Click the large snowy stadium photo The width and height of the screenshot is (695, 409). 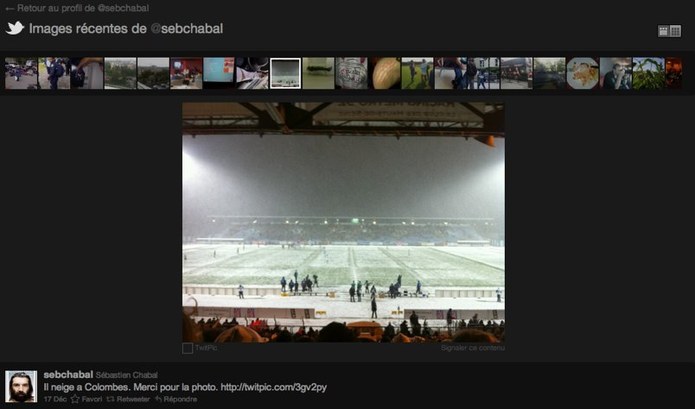coord(344,222)
